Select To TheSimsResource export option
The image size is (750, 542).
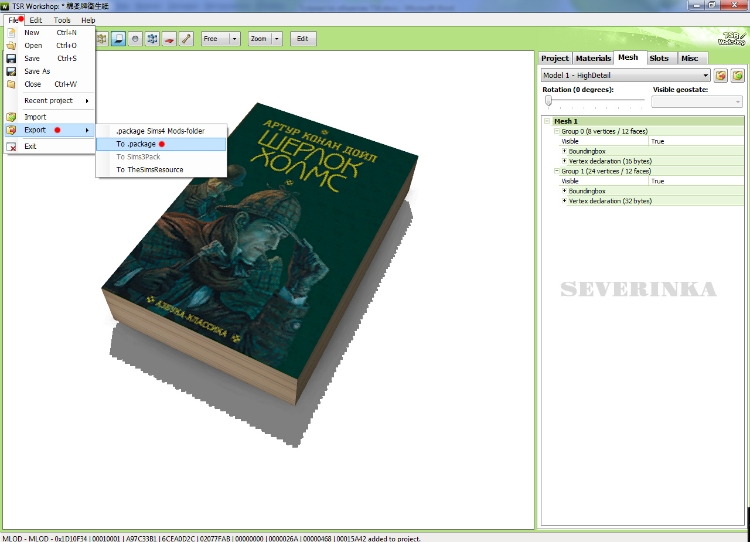pos(161,169)
